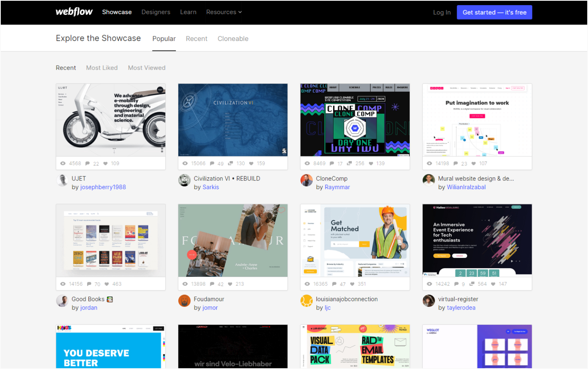Click the heart icon on louisianajobconnection card
The image size is (588, 369).
(352, 284)
